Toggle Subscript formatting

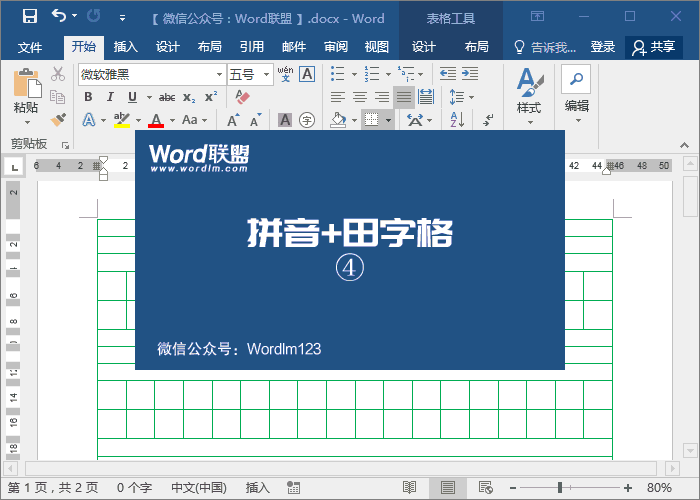[189, 97]
